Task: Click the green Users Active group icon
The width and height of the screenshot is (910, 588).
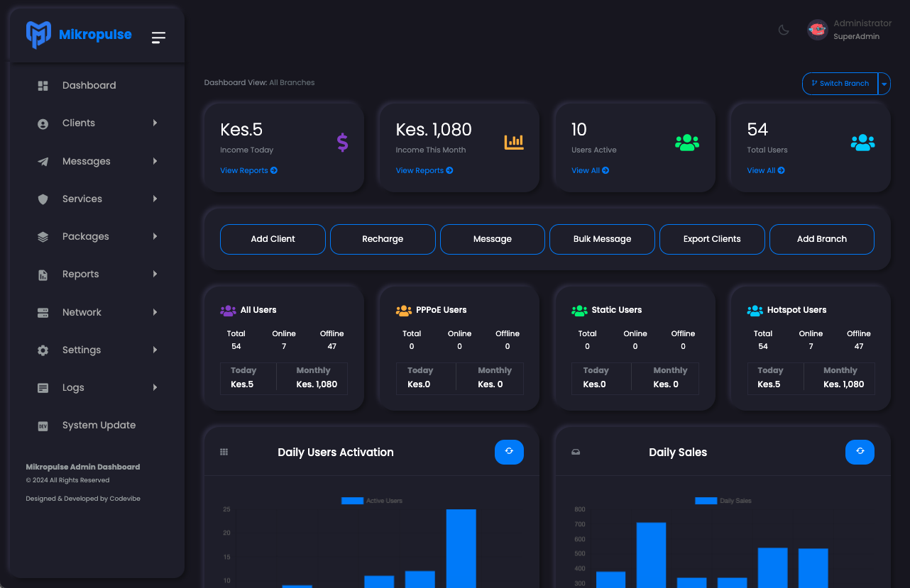Action: coord(686,143)
